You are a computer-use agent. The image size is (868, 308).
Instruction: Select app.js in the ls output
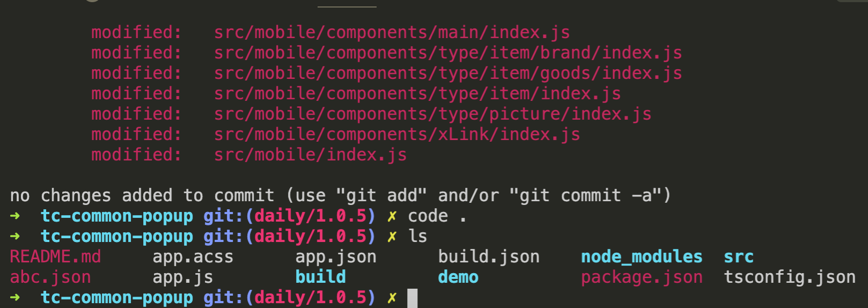[183, 277]
